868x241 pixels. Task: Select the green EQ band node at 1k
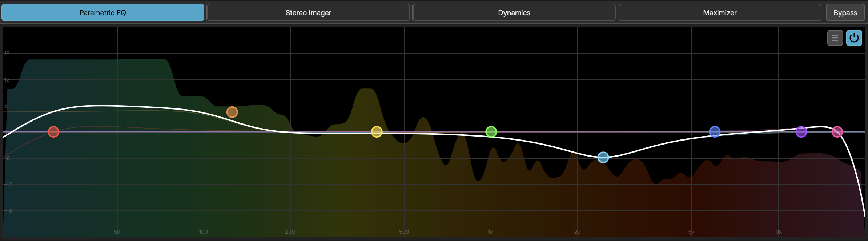point(491,132)
